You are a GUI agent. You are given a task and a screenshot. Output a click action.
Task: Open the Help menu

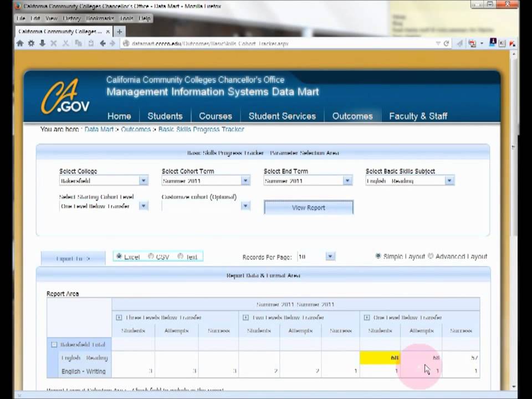(x=145, y=18)
